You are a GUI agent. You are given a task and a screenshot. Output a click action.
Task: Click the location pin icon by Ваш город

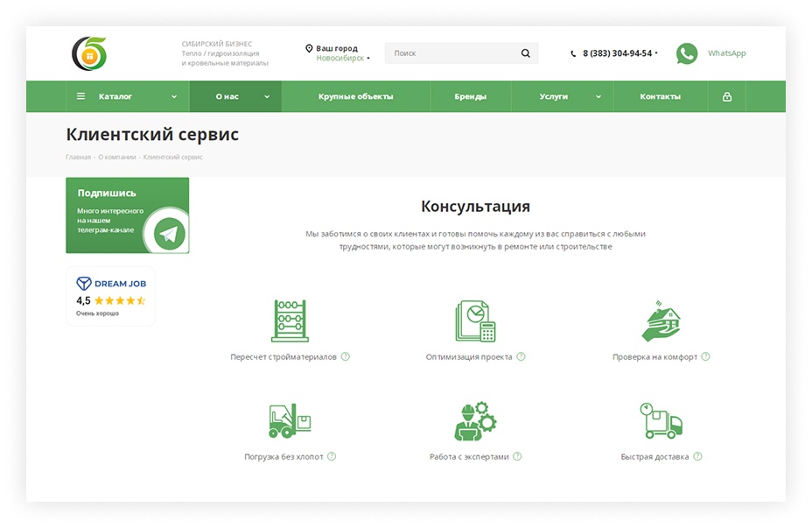309,48
